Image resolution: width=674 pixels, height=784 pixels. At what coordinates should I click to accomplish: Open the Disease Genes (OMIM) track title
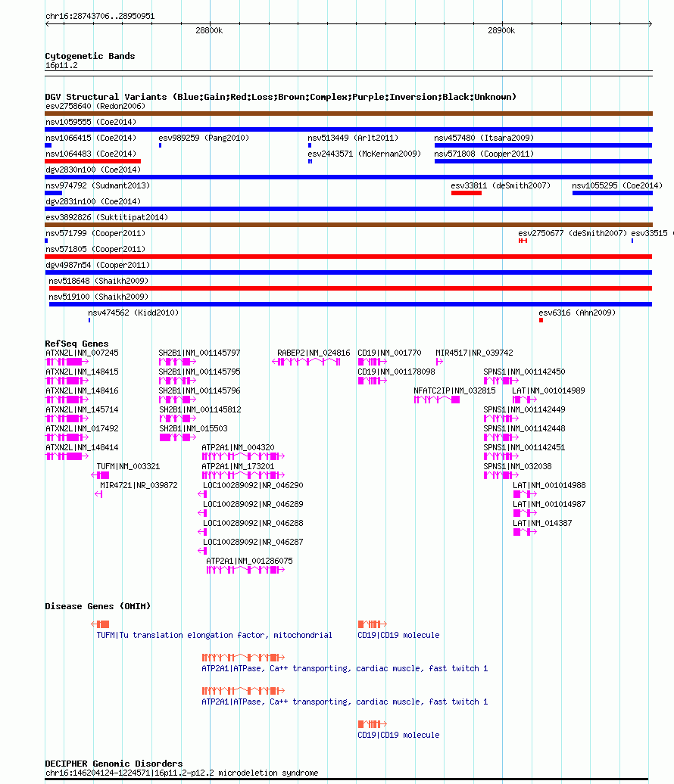[x=98, y=606]
